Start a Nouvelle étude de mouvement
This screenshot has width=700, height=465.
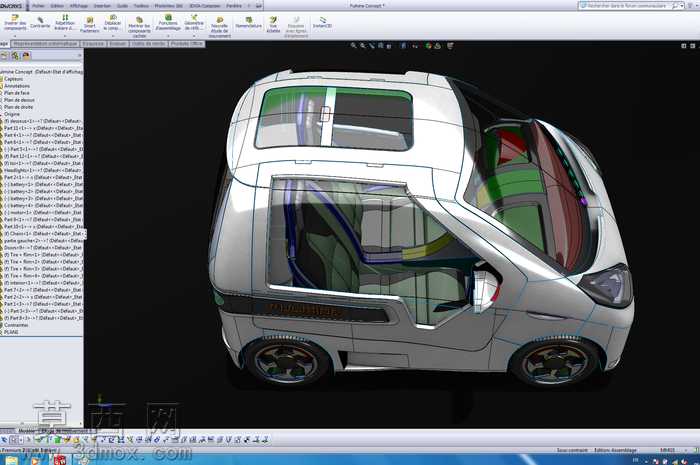pyautogui.click(x=220, y=27)
